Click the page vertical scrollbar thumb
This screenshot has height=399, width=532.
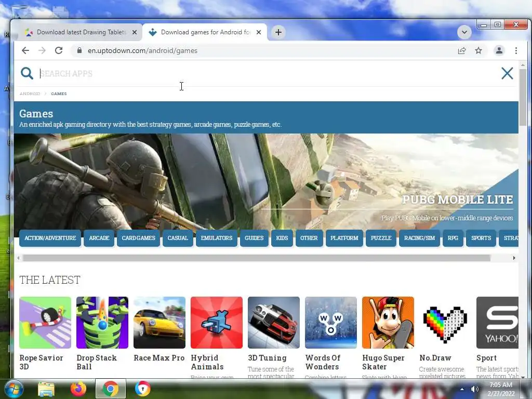click(x=523, y=97)
